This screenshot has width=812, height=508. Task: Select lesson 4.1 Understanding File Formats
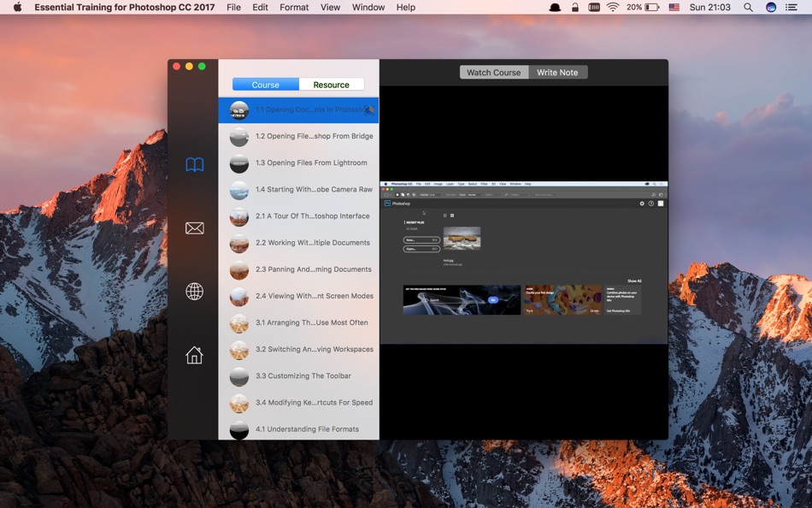298,428
